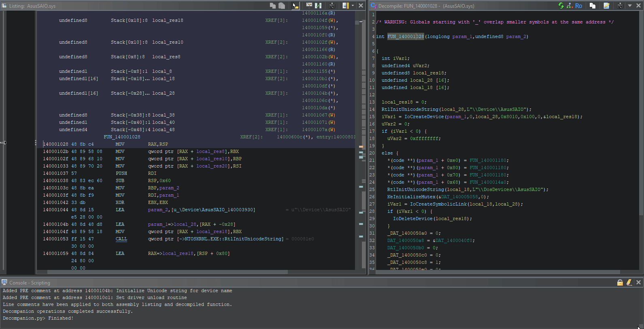
Task: Click the FUN_140001028 label in listing
Action: tap(122, 137)
